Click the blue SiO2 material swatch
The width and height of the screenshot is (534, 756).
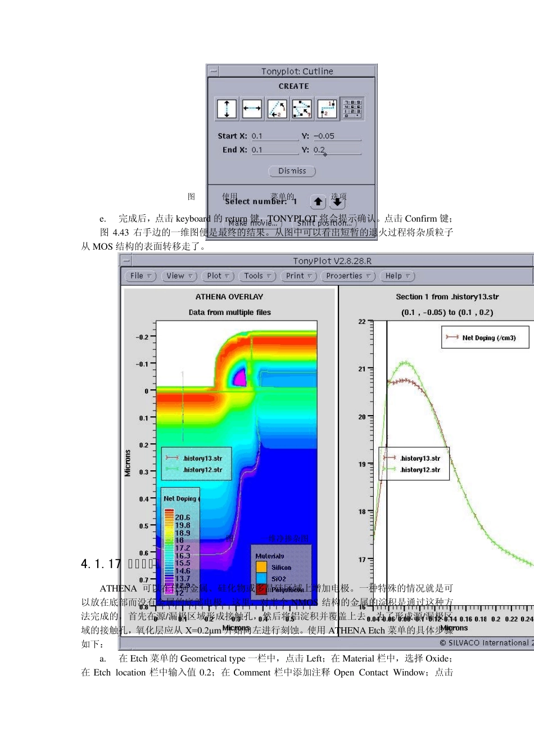(x=261, y=578)
